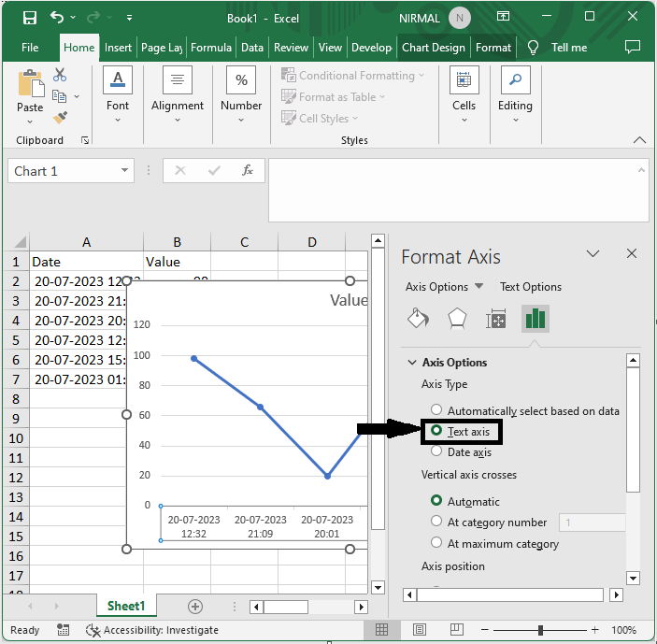
Task: Open Ribbon Display Options
Action: pyautogui.click(x=503, y=16)
